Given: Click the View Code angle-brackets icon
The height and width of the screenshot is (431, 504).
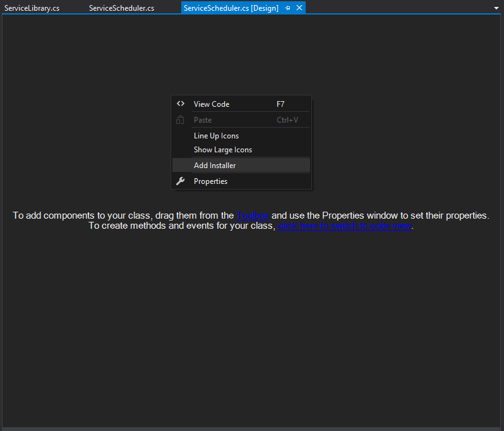Looking at the screenshot, I should coord(181,104).
